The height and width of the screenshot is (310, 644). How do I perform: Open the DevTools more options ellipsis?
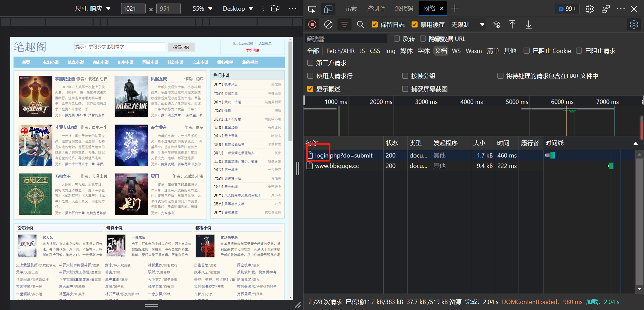click(x=621, y=9)
